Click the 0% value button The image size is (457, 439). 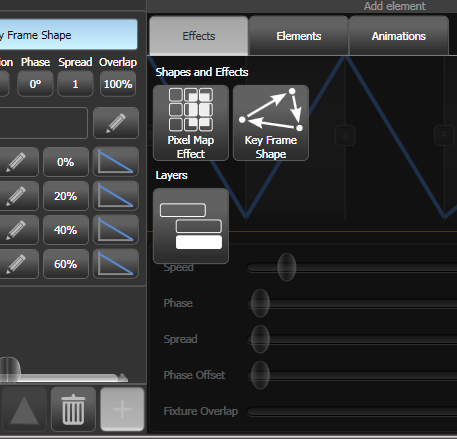[66, 162]
